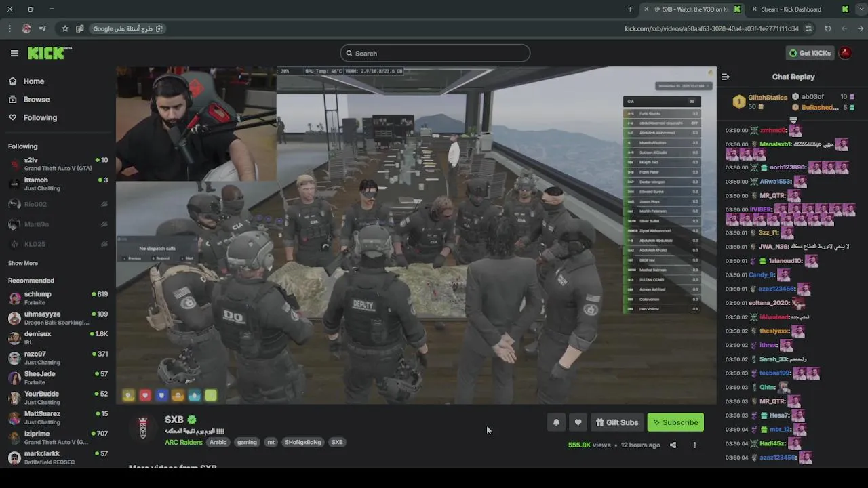Select the SHoNgxBoNg tag
868x488 pixels.
[303, 442]
